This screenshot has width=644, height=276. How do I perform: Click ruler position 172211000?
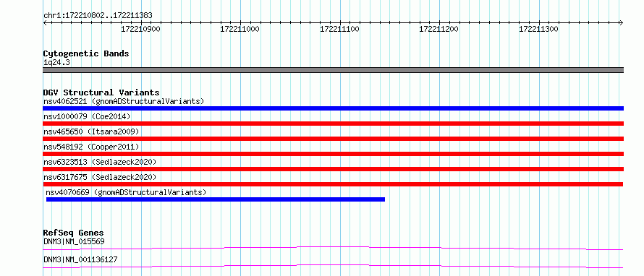[x=240, y=29]
